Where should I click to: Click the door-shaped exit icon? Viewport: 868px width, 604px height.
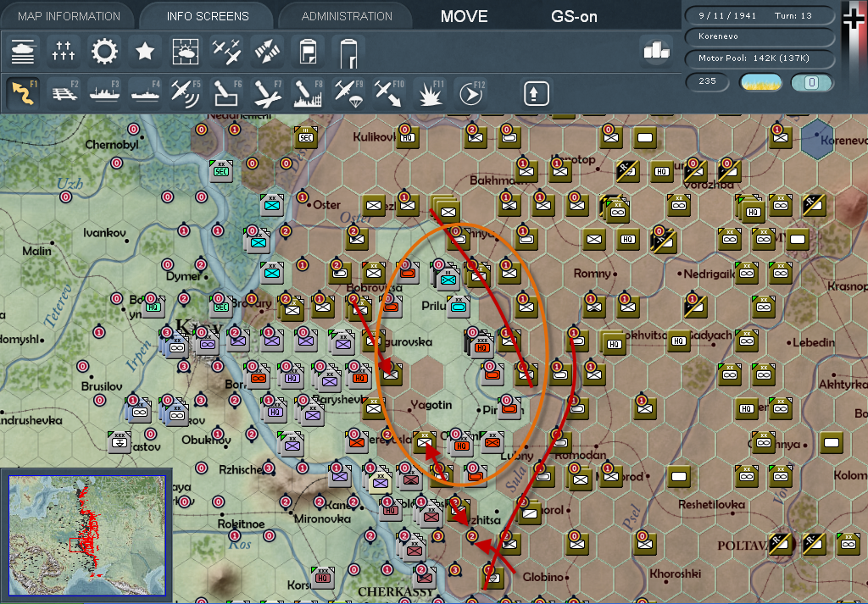coord(348,52)
